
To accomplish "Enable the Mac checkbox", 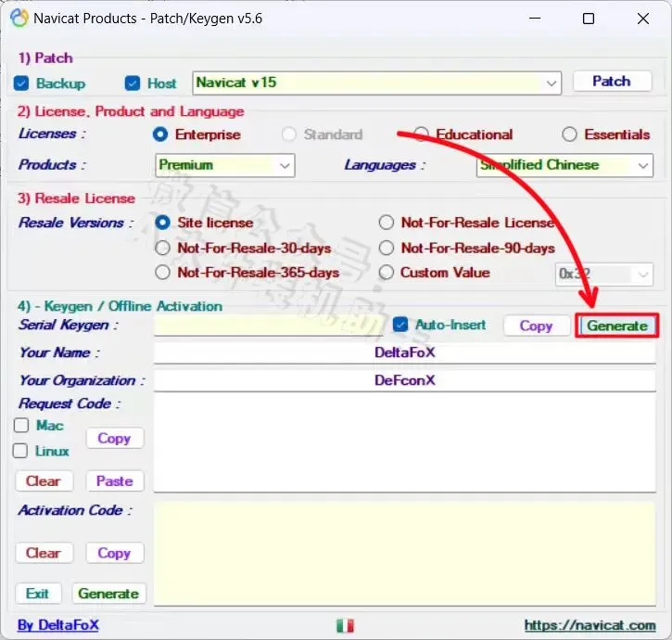I will 21,426.
